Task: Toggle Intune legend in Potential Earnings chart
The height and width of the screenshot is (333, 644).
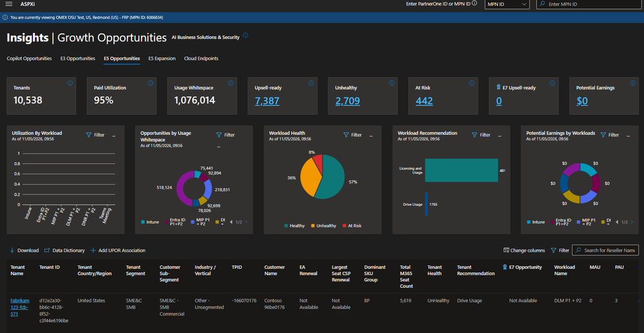Action: [536, 222]
